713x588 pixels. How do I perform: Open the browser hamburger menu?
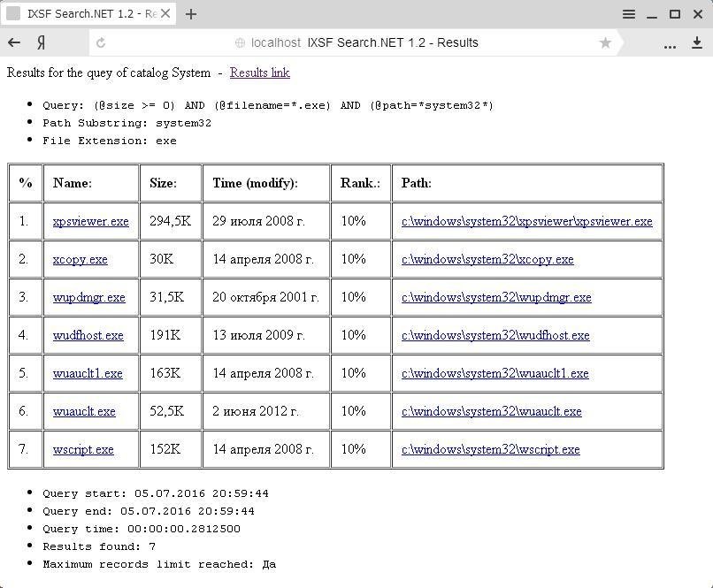(628, 13)
